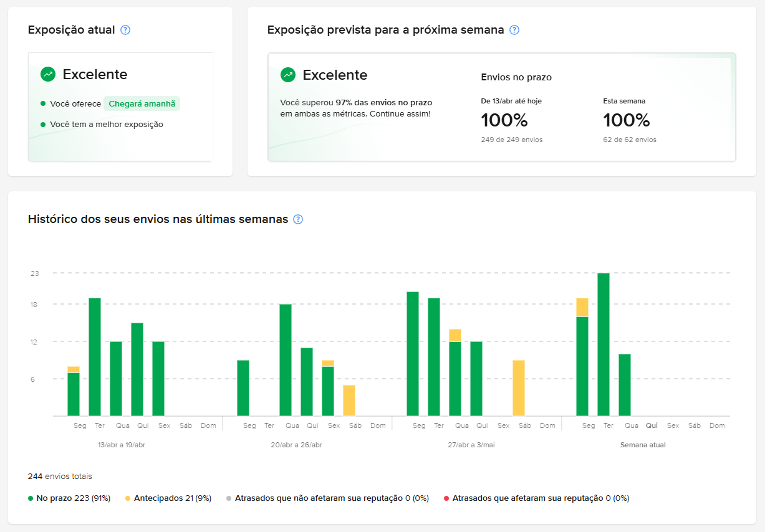Select the Semana atual week label

(x=643, y=445)
